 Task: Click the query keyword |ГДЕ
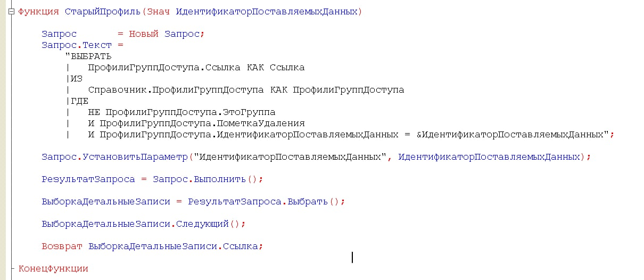click(x=77, y=101)
